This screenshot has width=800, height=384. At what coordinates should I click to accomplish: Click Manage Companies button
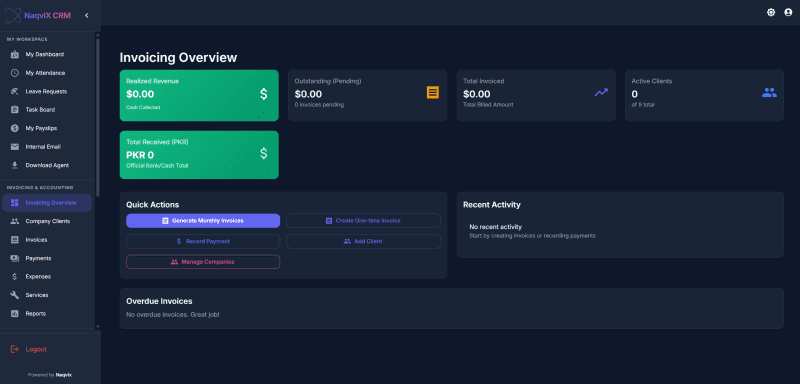[x=203, y=262]
